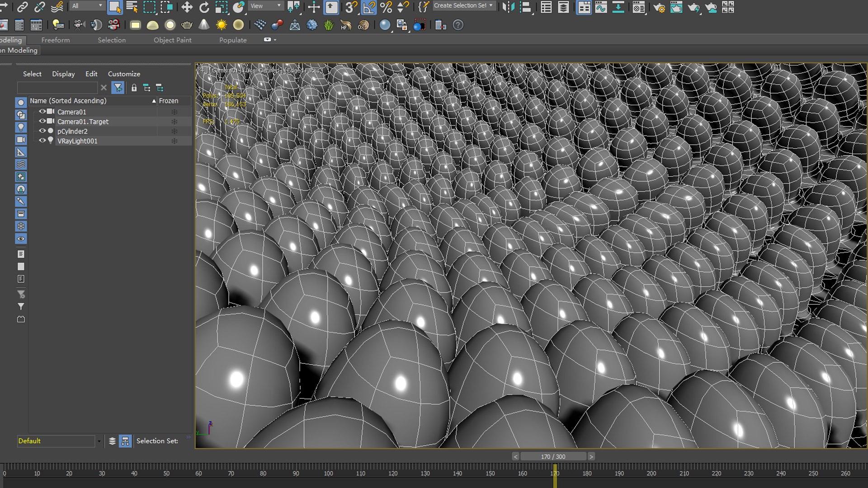The image size is (868, 488).
Task: Select the Move transform tool
Action: (187, 7)
